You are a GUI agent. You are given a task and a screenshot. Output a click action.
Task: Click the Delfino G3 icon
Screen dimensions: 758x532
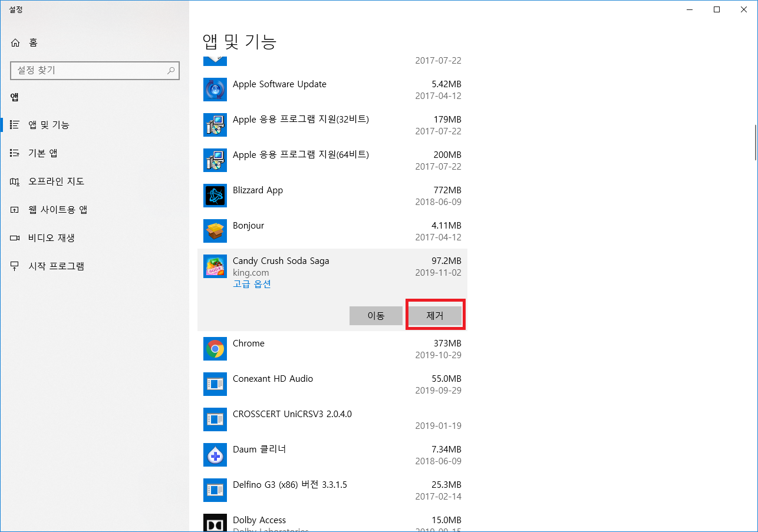(215, 490)
